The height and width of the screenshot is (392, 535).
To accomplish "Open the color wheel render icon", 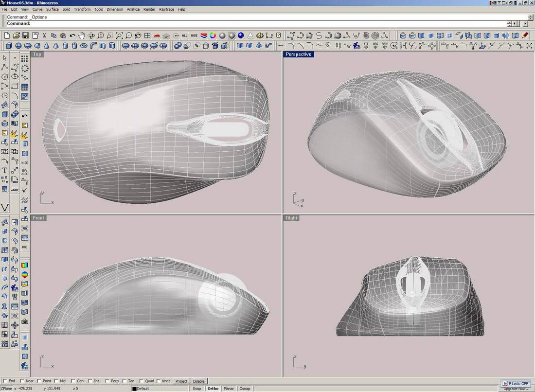I will click(213, 36).
